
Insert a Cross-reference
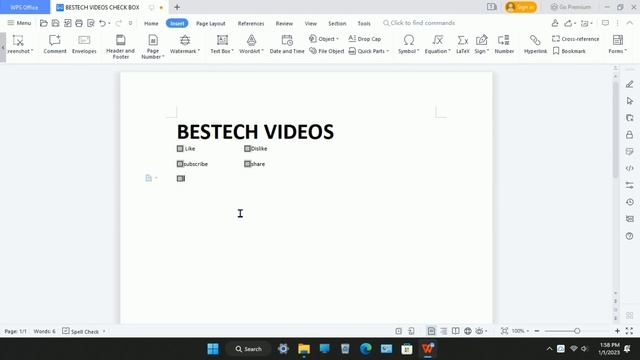tap(576, 39)
